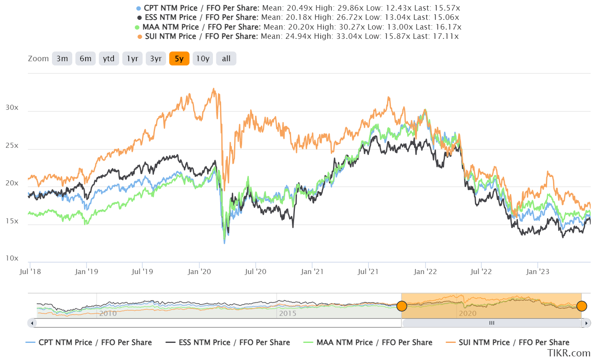
Task: Grab the navigator's right orange range handle
Action: pos(582,306)
